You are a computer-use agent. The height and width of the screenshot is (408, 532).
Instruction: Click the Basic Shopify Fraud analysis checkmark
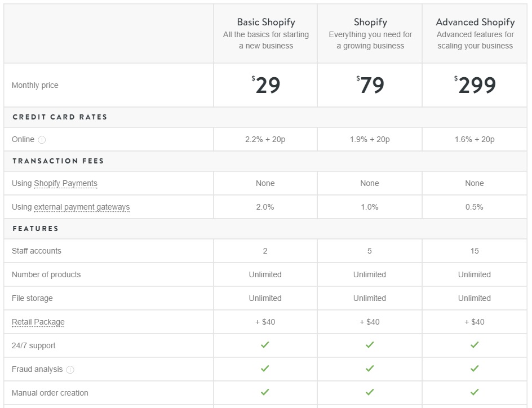point(265,369)
